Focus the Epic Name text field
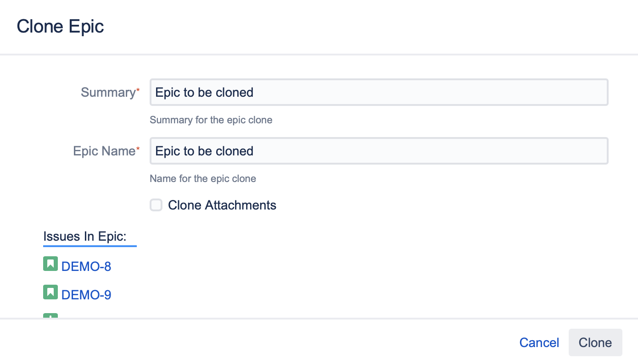Screen dimensions: 638x364 pos(379,151)
